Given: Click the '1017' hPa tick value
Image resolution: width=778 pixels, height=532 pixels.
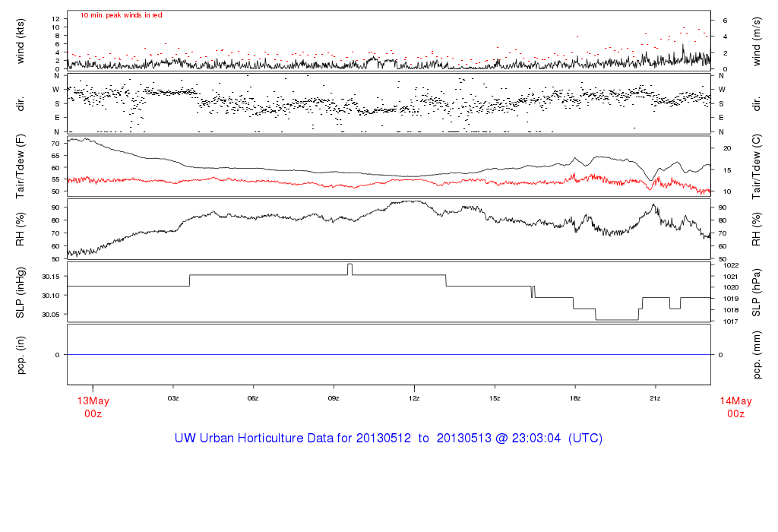Looking at the screenshot, I should [732, 321].
